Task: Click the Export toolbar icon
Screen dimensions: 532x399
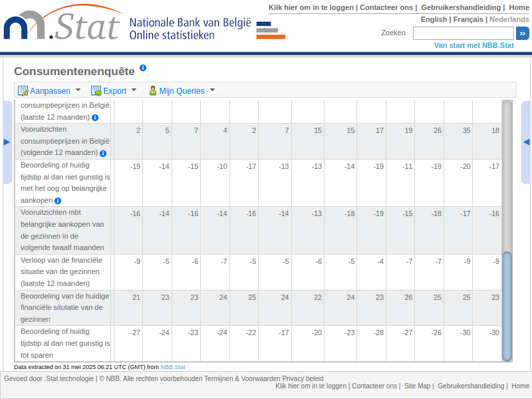Action: pyautogui.click(x=96, y=90)
